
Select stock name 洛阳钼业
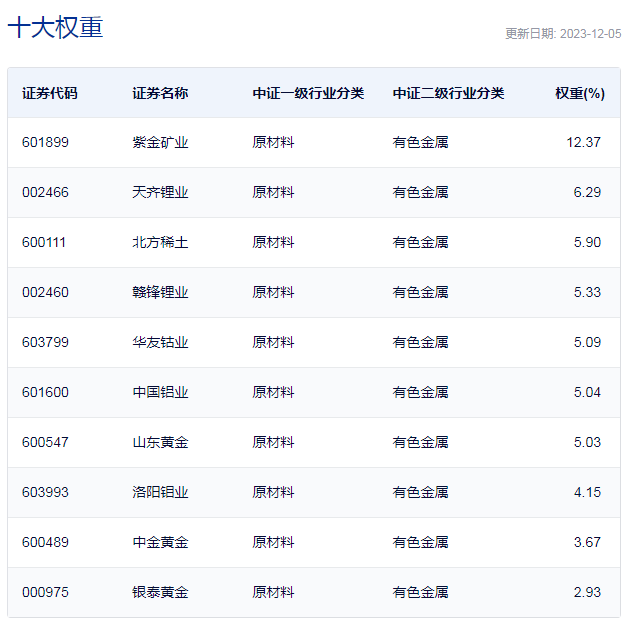160,492
